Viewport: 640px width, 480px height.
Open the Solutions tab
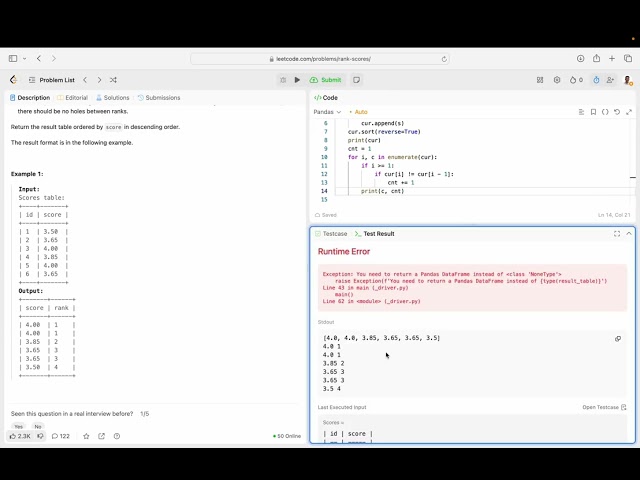click(113, 98)
